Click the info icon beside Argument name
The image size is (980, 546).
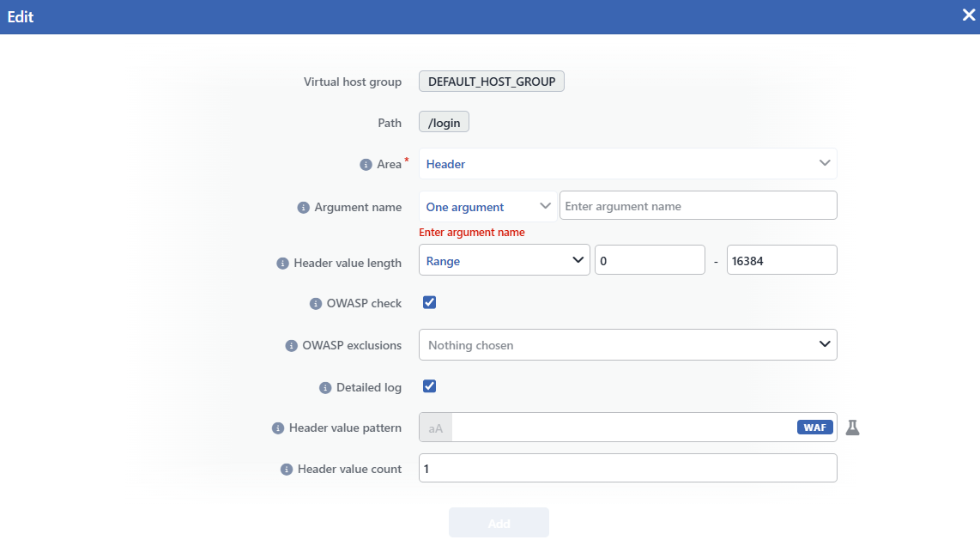coord(303,208)
